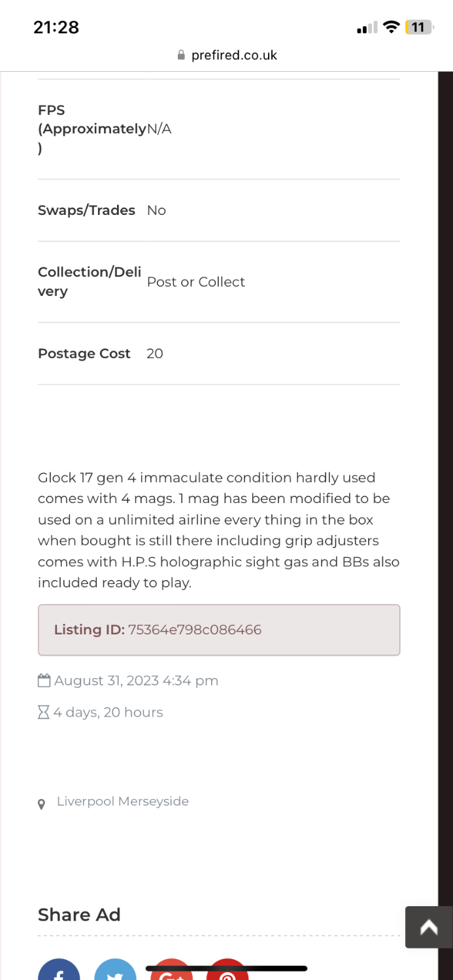
Task: Tap the scroll-to-top arrow button
Action: point(429,927)
